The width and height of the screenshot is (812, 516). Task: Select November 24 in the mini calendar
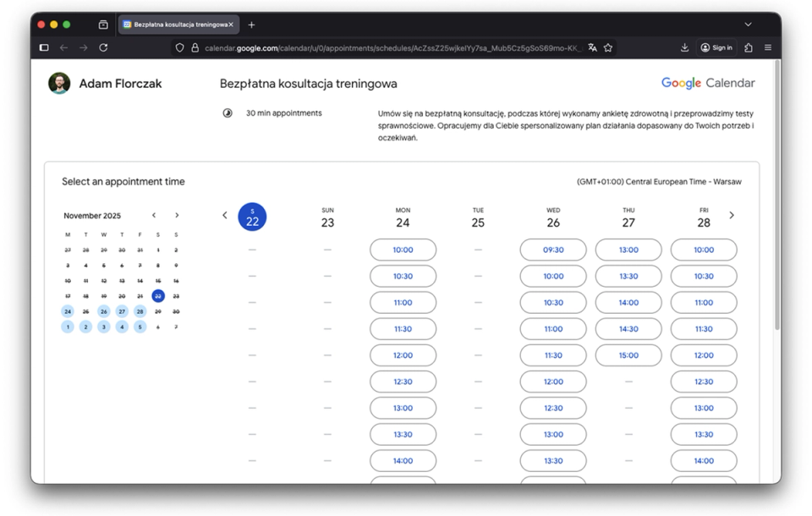click(x=68, y=311)
